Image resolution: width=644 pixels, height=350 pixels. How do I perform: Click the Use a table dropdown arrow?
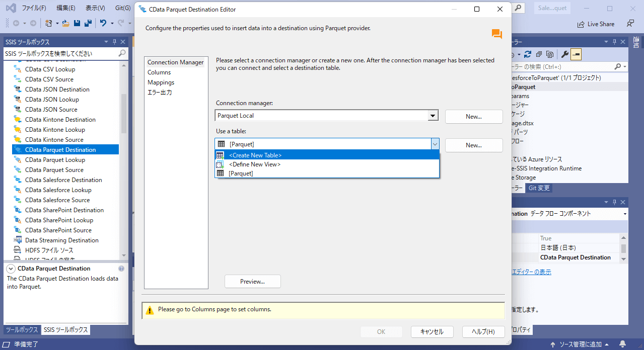(435, 144)
